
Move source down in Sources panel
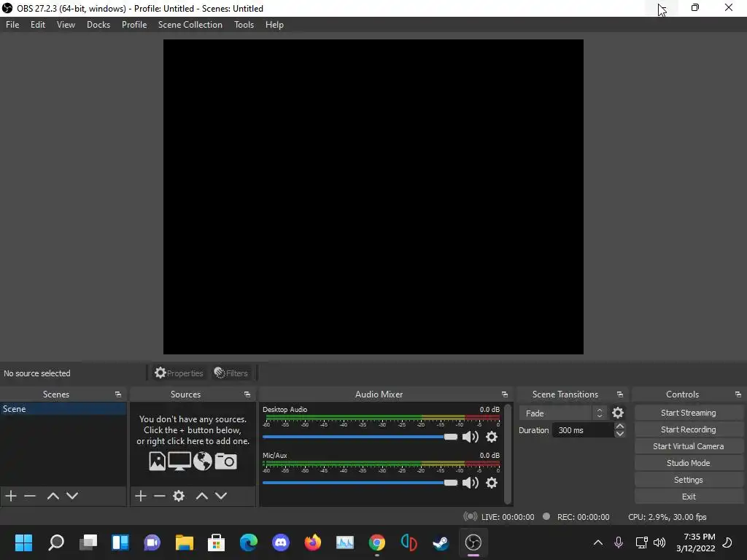pyautogui.click(x=221, y=496)
